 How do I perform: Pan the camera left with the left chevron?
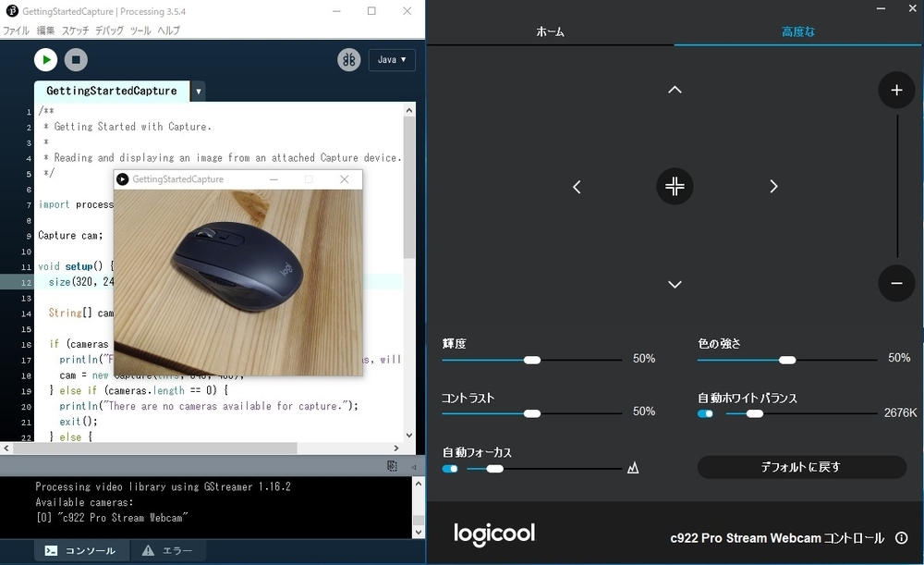577,187
